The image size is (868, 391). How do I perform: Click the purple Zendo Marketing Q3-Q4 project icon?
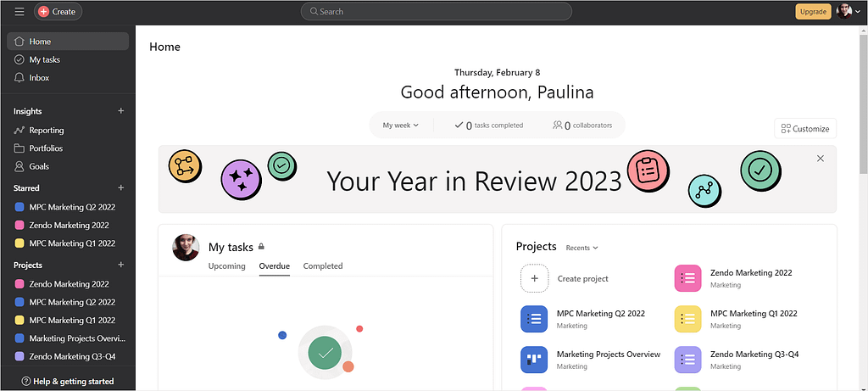688,360
